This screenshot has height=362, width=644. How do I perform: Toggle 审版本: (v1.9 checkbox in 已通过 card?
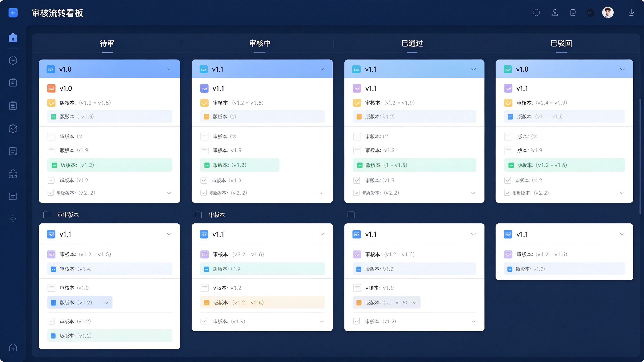356,180
